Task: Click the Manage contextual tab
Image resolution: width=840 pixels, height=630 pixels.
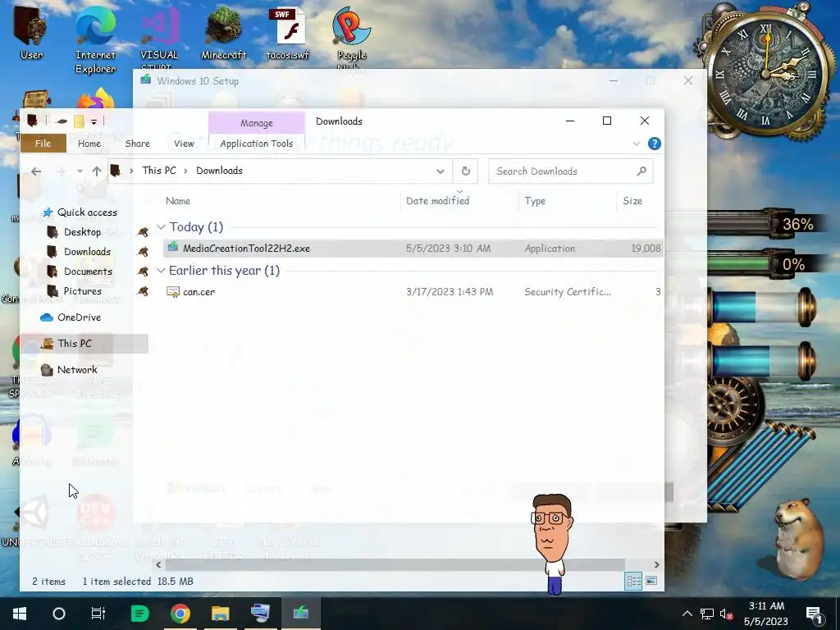Action: click(257, 123)
